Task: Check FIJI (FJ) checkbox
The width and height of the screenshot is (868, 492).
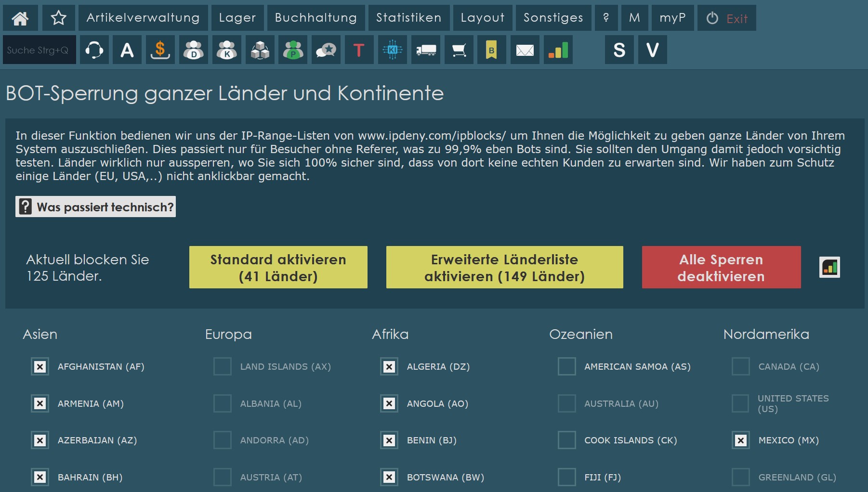Action: (567, 477)
